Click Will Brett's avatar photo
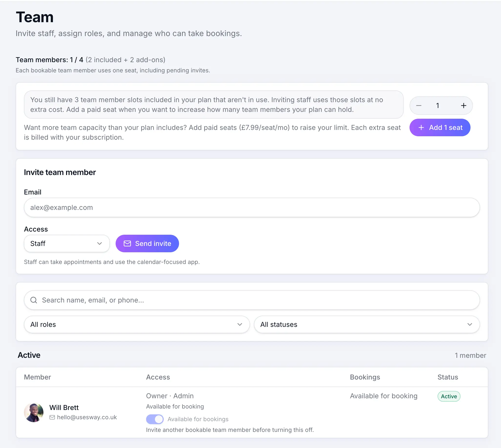This screenshot has width=501, height=448. (x=34, y=412)
